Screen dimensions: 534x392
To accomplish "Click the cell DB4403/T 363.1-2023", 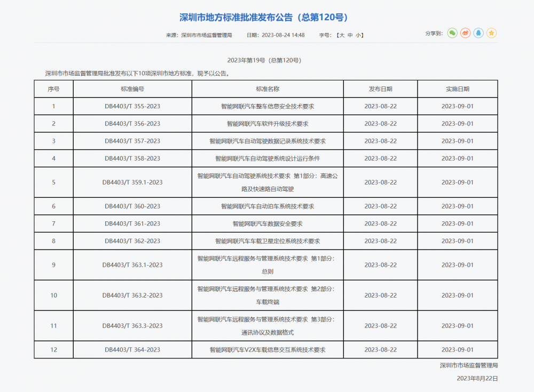I will (132, 265).
